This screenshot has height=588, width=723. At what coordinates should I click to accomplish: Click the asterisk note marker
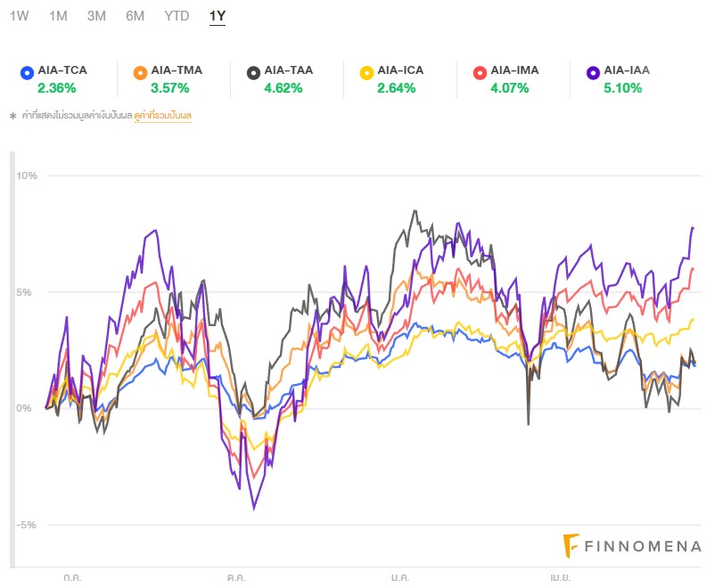coord(12,116)
